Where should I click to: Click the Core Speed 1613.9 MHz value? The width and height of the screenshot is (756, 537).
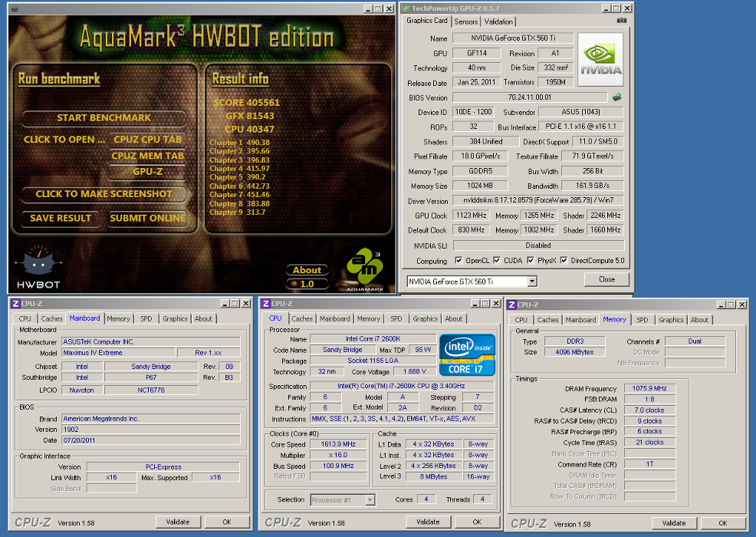coord(338,444)
